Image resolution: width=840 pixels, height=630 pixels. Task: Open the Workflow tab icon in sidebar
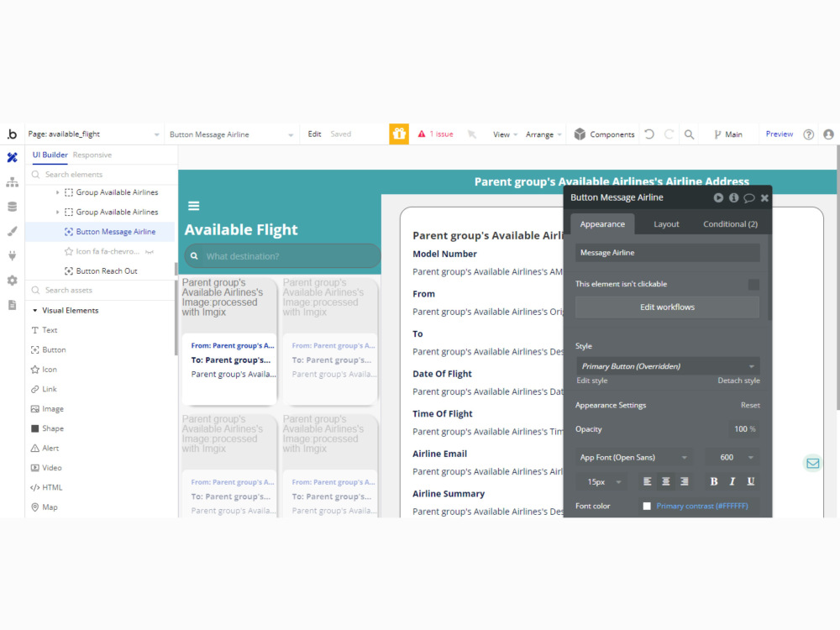[x=12, y=182]
